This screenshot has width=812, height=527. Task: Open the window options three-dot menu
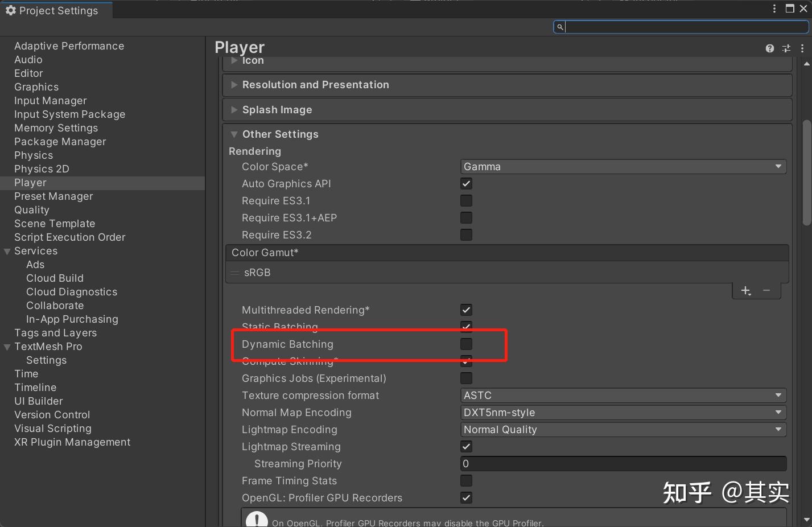click(x=773, y=9)
